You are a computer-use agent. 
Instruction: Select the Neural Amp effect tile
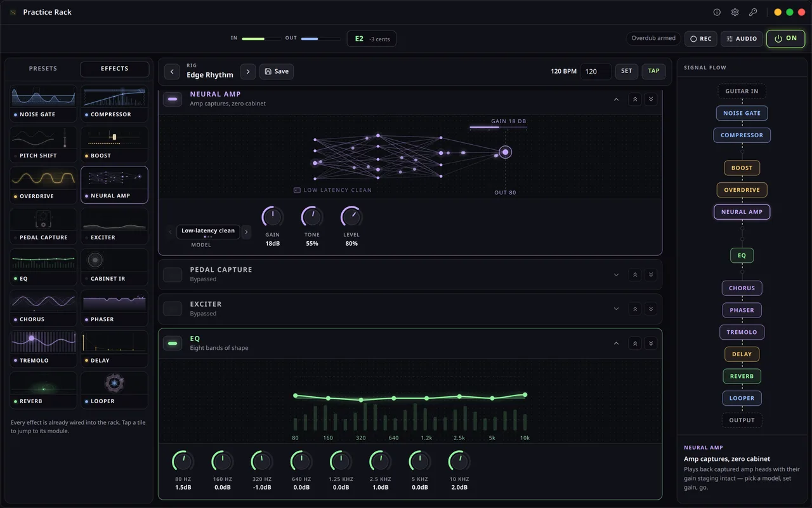point(114,185)
